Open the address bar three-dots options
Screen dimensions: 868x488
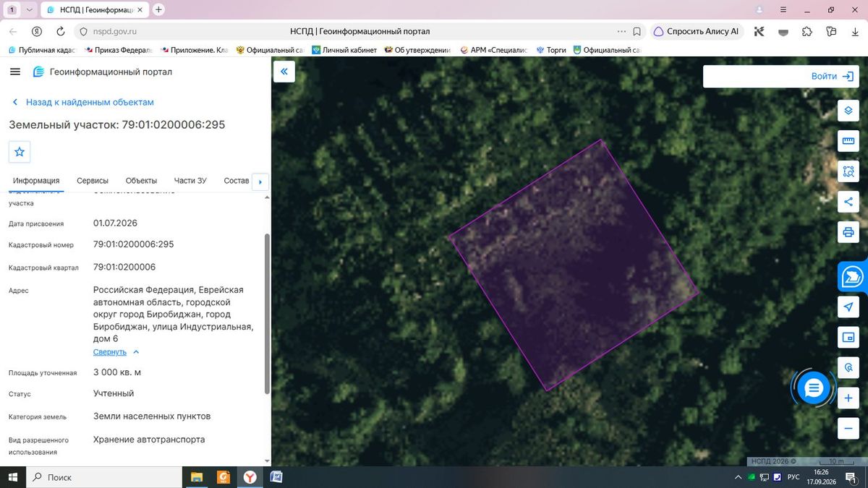[621, 32]
